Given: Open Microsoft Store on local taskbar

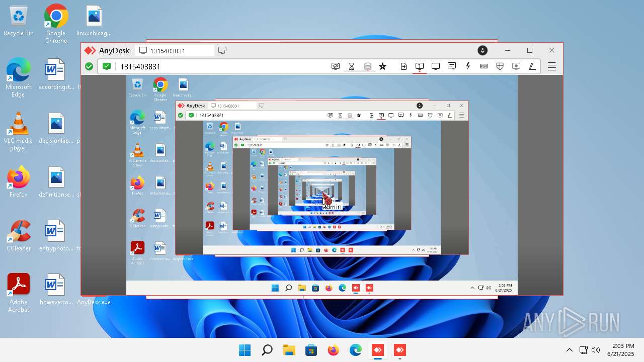Looking at the screenshot, I should pyautogui.click(x=311, y=350).
